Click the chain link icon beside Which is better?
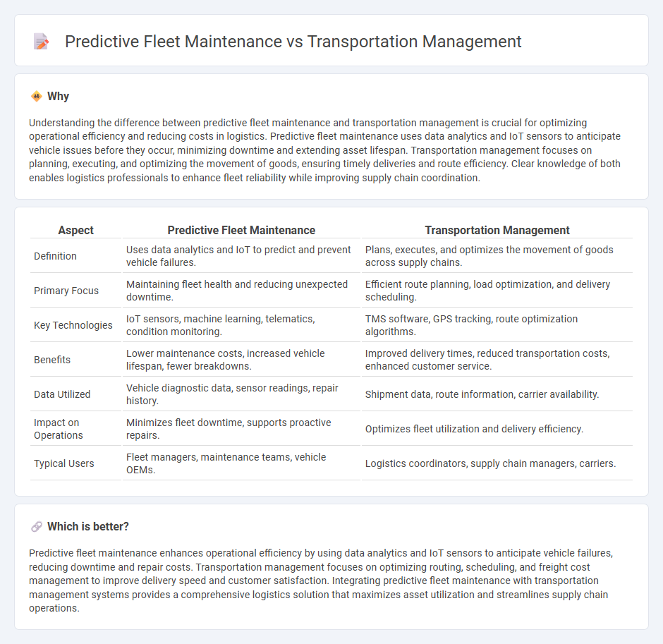Screen dimensions: 663x644 [x=37, y=526]
